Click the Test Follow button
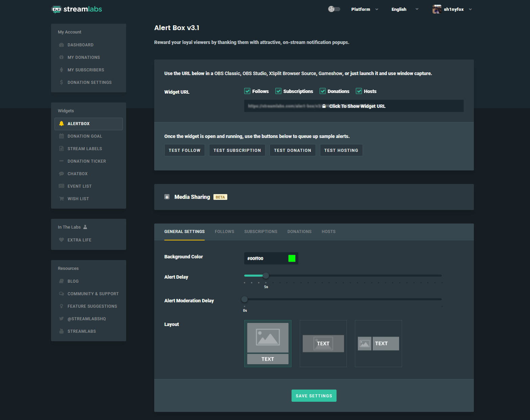Screen dimensions: 530x420 pyautogui.click(x=184, y=150)
